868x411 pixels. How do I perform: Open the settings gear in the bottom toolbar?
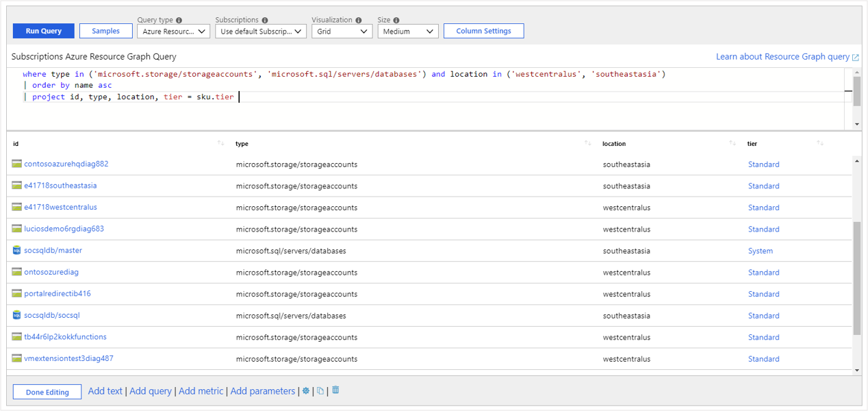[305, 390]
